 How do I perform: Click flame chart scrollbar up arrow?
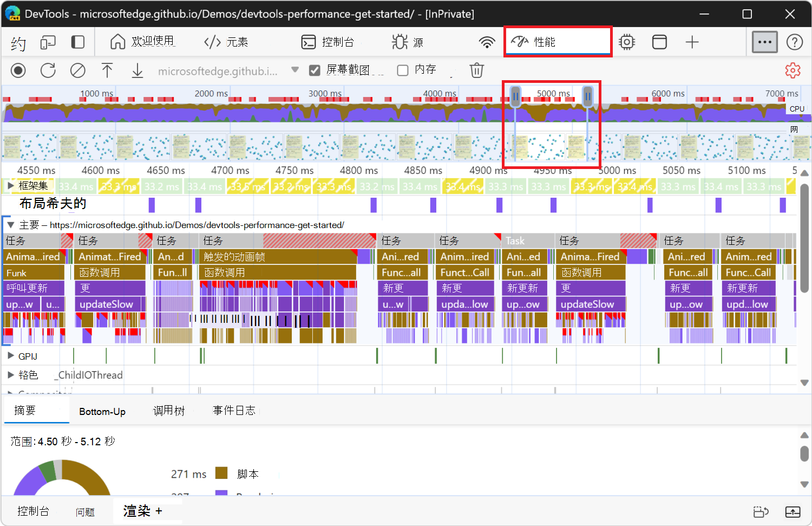click(804, 173)
